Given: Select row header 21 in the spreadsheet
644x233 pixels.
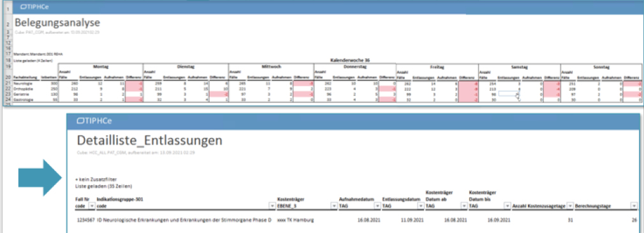Looking at the screenshot, I should point(8,83).
